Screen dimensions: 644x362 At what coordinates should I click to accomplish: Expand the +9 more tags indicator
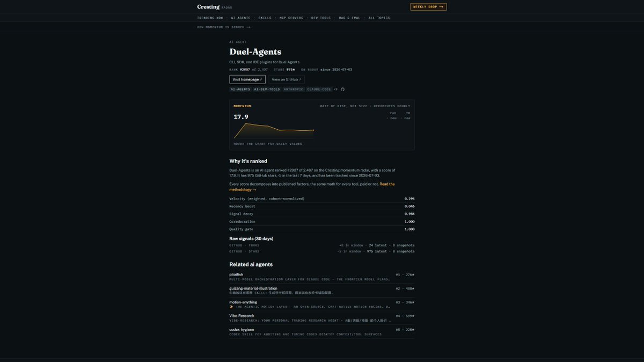pyautogui.click(x=335, y=90)
